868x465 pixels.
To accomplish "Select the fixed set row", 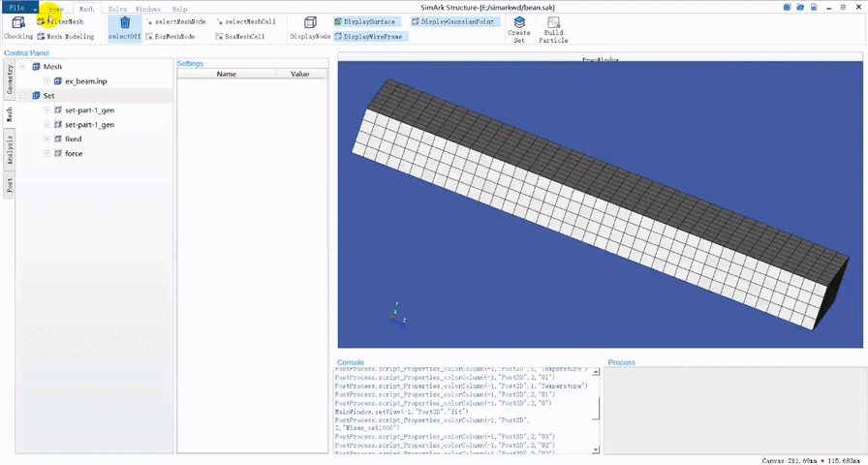I will (x=73, y=139).
